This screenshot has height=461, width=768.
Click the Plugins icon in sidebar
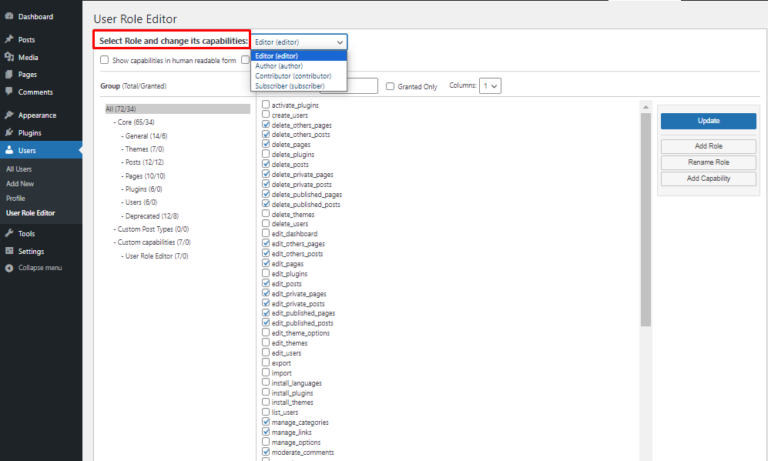(9, 132)
